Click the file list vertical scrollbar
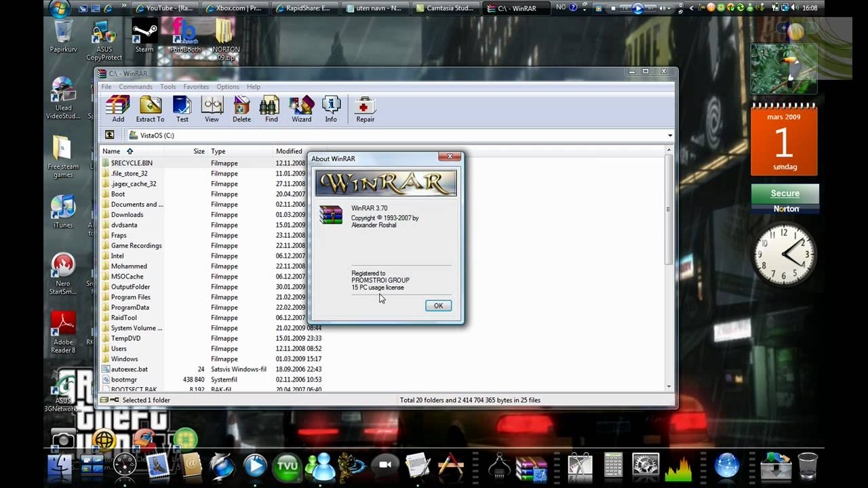 [669, 209]
